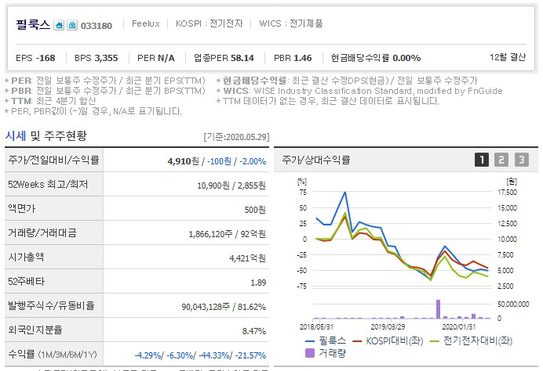Click the 시세 및 주주현황 heading

(46, 136)
